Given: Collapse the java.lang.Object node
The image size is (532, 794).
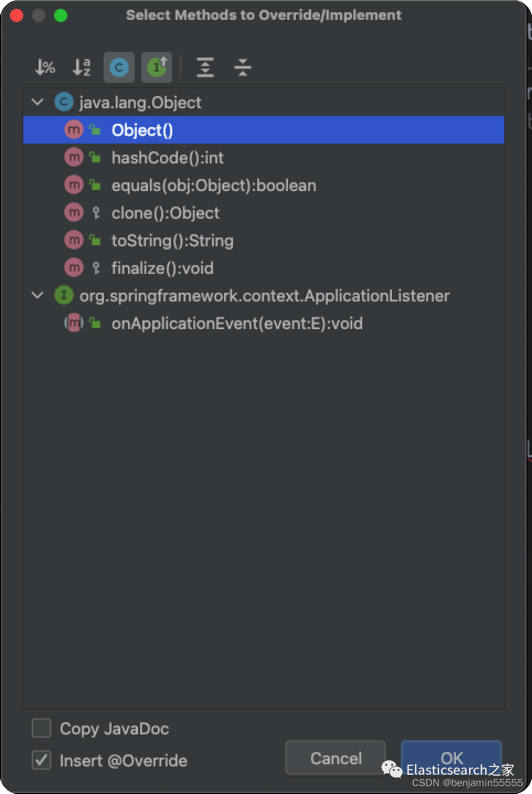Looking at the screenshot, I should [x=38, y=102].
